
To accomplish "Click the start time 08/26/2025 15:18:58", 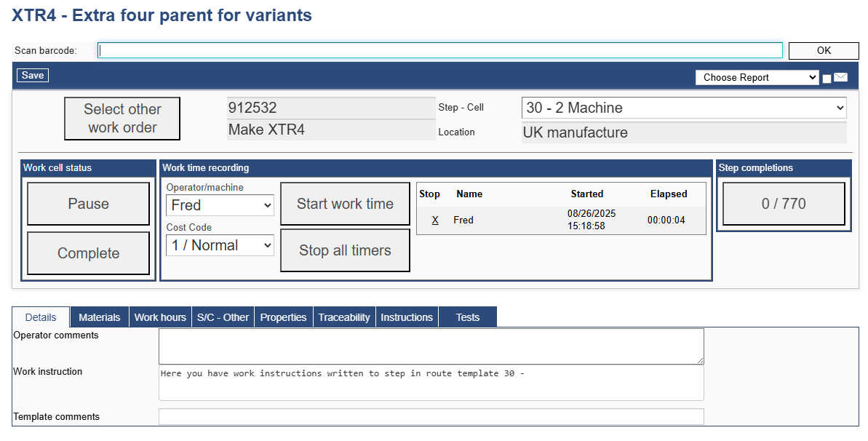I will coord(592,220).
